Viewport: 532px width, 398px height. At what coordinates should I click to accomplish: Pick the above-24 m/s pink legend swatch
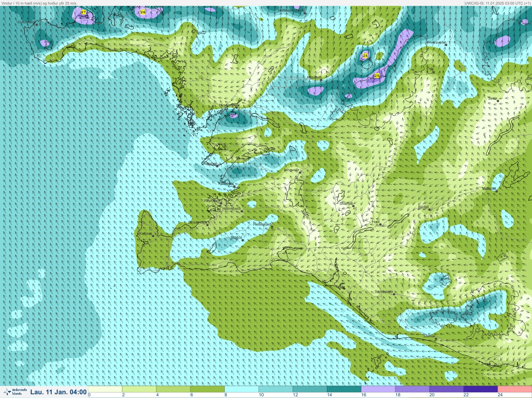point(514,389)
